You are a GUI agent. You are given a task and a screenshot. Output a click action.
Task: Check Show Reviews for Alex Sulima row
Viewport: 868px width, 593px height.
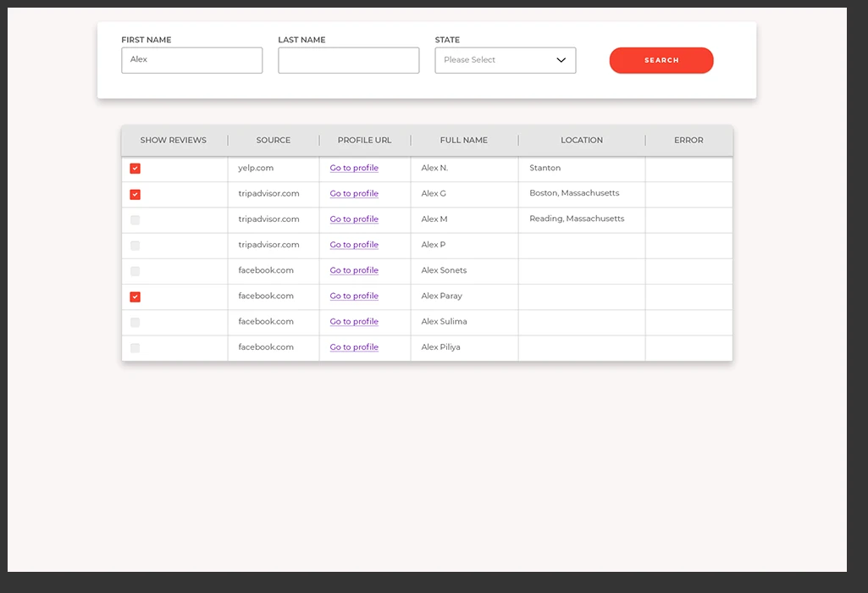(x=135, y=322)
